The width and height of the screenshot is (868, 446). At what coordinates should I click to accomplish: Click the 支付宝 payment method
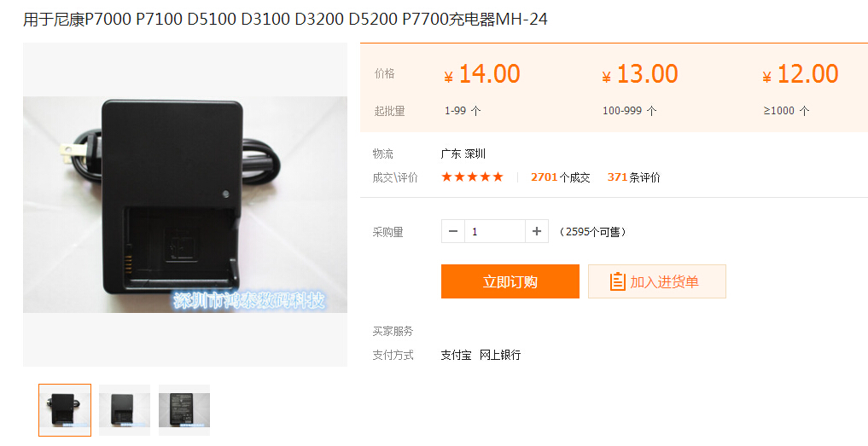tap(456, 355)
